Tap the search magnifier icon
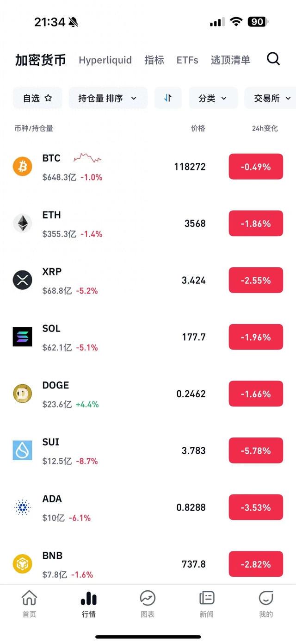This screenshot has width=296, height=644. (273, 59)
